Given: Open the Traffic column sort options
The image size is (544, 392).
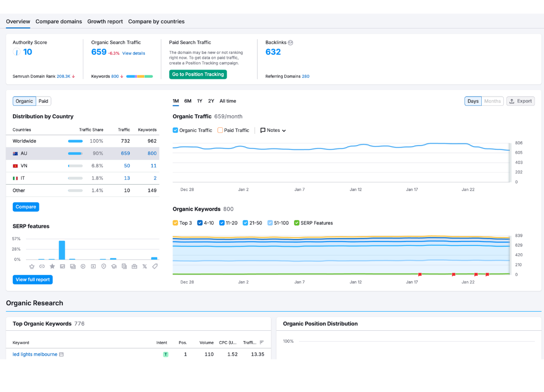Looking at the screenshot, I should click(261, 342).
